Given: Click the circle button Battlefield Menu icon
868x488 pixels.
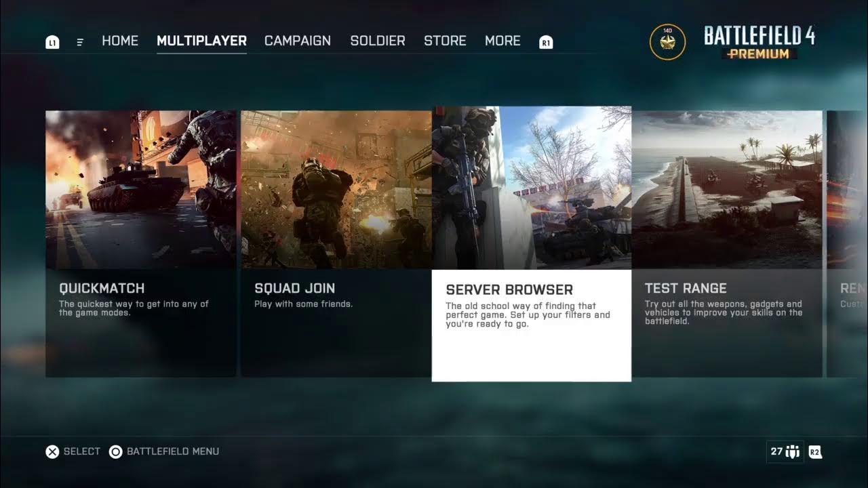Looking at the screenshot, I should click(x=116, y=451).
